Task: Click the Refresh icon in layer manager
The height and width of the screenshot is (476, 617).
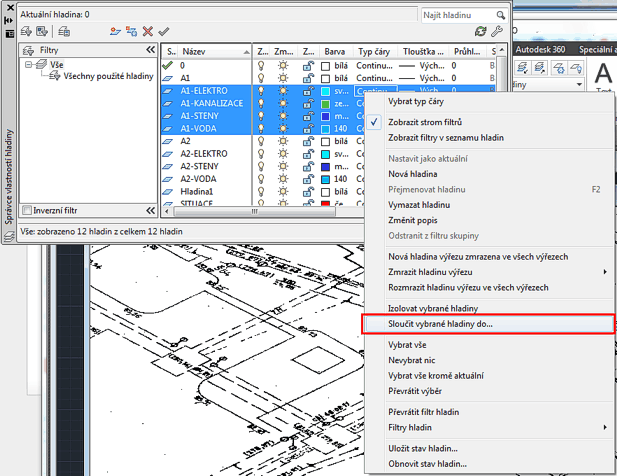Action: (x=482, y=32)
